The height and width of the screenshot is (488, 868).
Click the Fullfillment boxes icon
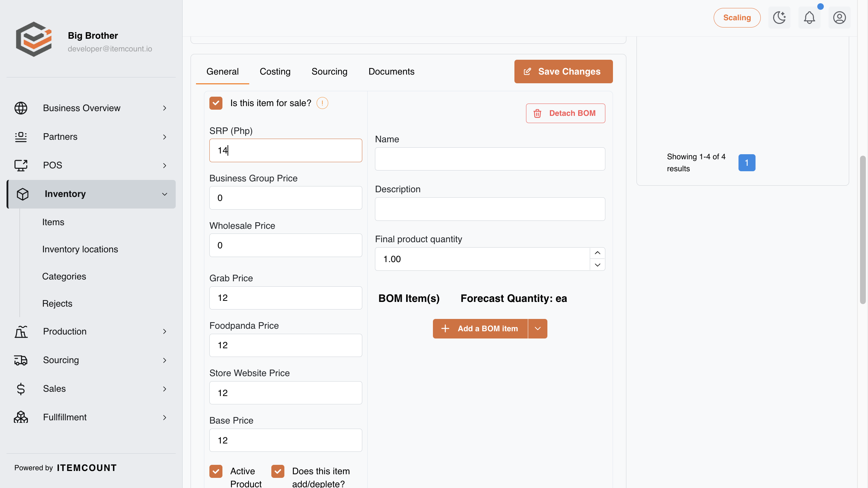(21, 417)
